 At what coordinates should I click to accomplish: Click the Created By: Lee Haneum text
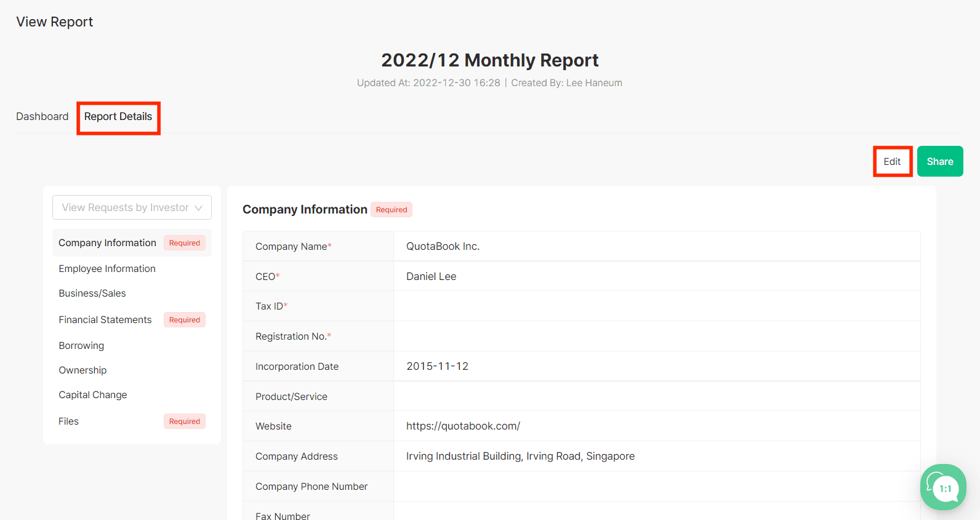pos(566,83)
